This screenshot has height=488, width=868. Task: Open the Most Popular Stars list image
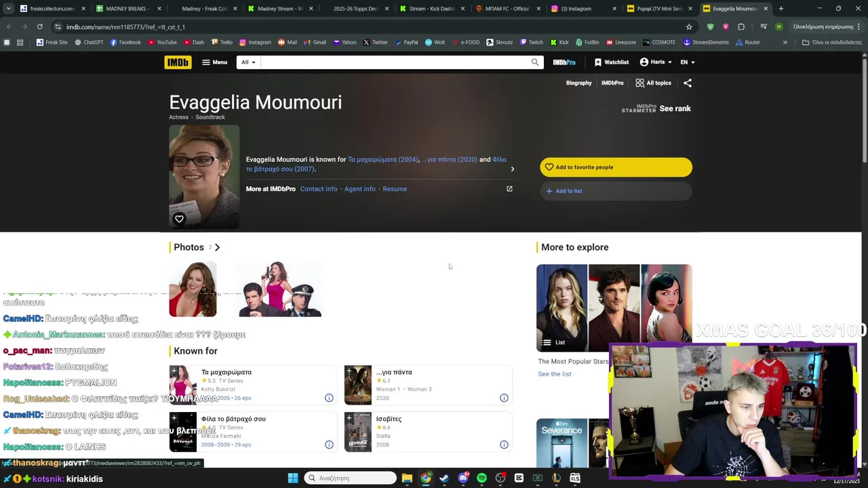tap(614, 308)
